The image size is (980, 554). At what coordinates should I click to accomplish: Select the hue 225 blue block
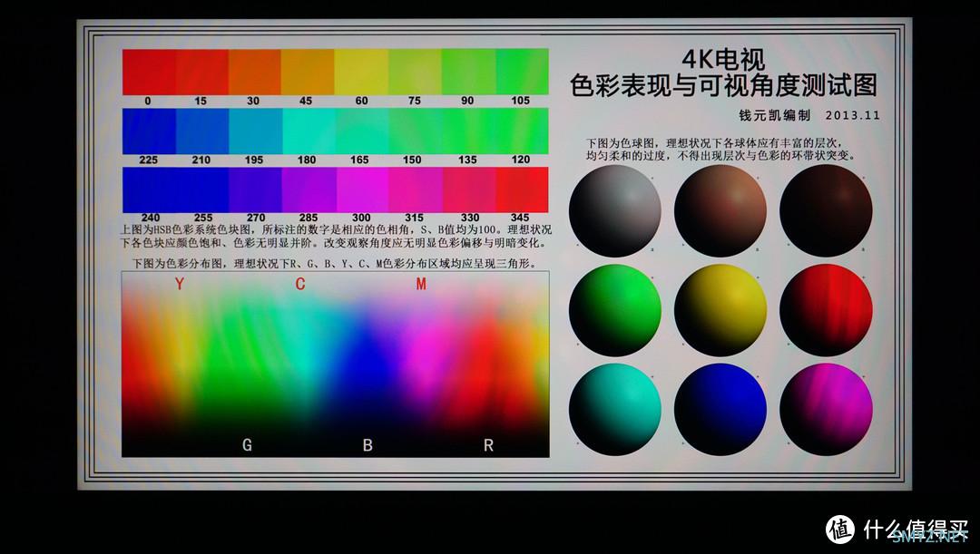(149, 131)
